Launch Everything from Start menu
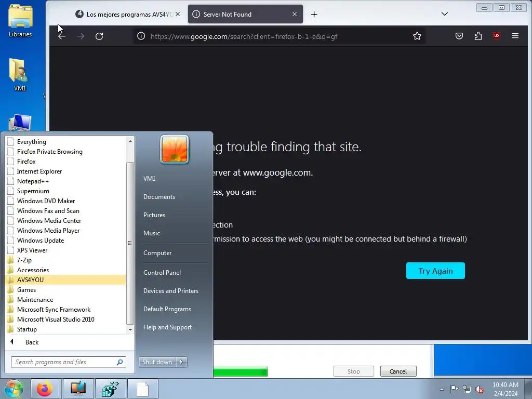Screen dimensions: 532x399 (x=66, y=141)
